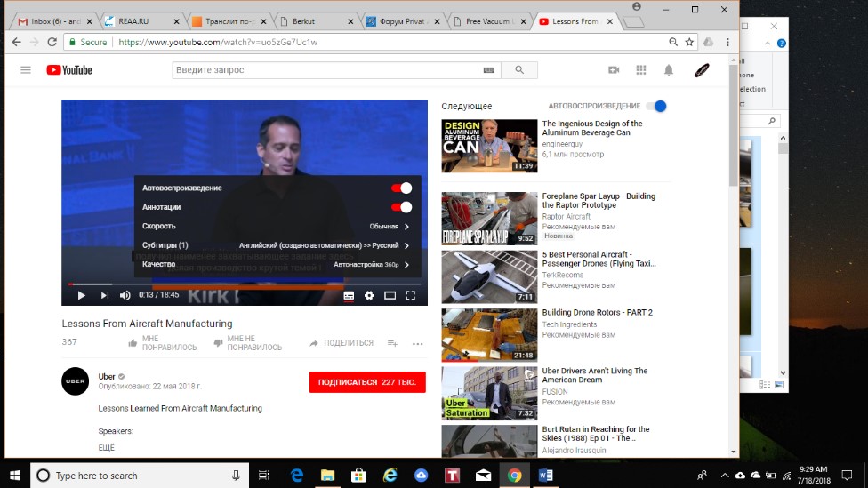The width and height of the screenshot is (868, 488).
Task: Toggle subtitles button in the player bar
Action: pos(349,295)
